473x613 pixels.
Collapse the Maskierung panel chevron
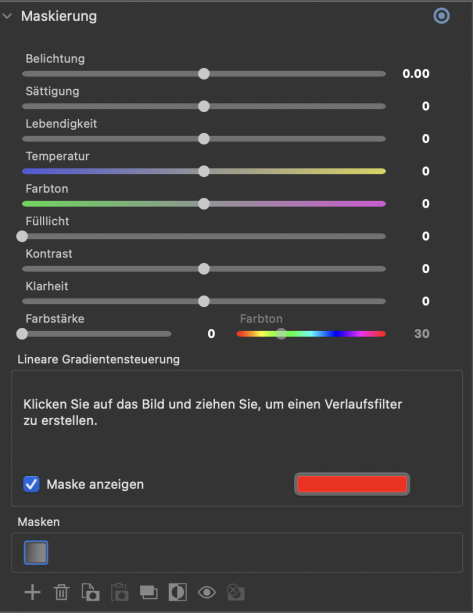coord(7,16)
